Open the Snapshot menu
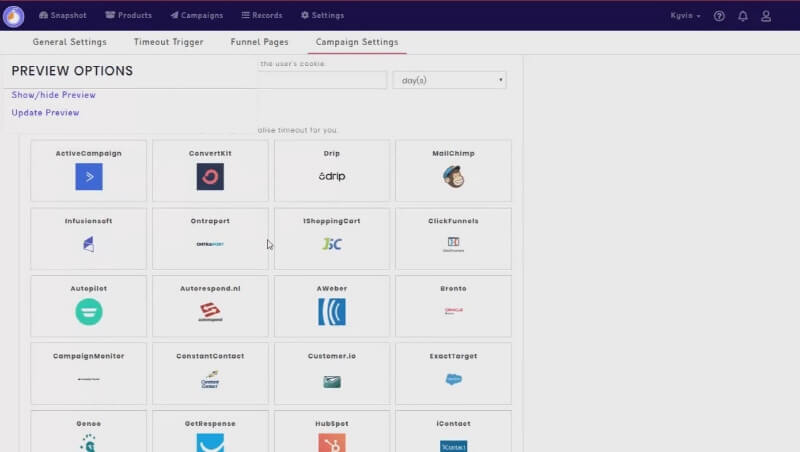This screenshot has width=800, height=452. 63,15
